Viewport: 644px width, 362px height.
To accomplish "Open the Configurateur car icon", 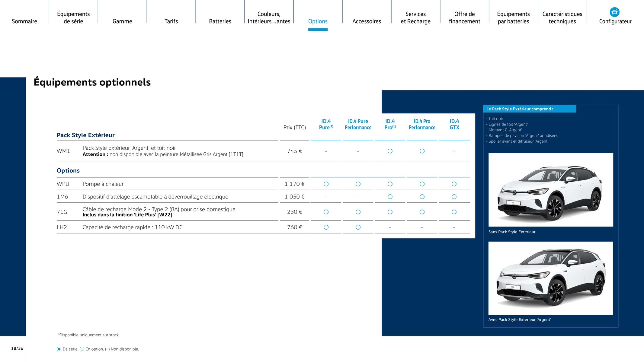I will coord(614,12).
